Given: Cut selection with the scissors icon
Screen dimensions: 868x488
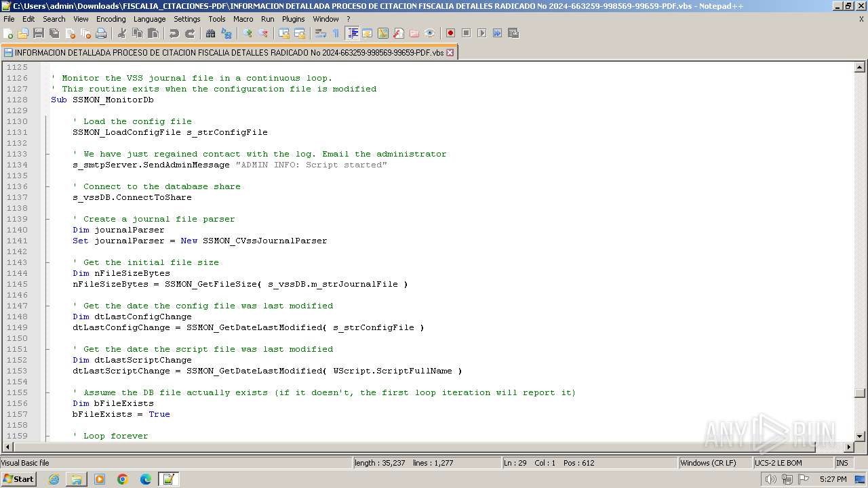Looking at the screenshot, I should (x=122, y=33).
